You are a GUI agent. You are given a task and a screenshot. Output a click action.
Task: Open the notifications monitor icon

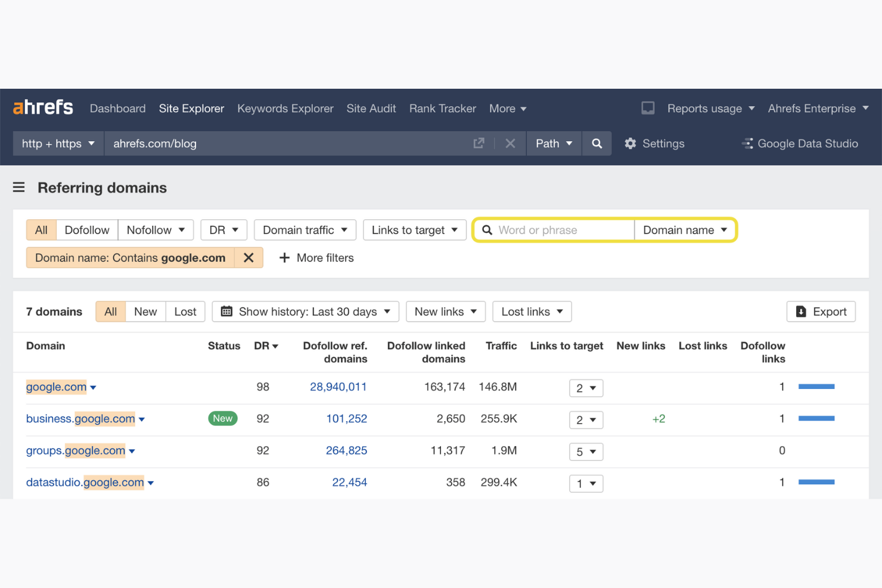[x=648, y=108]
